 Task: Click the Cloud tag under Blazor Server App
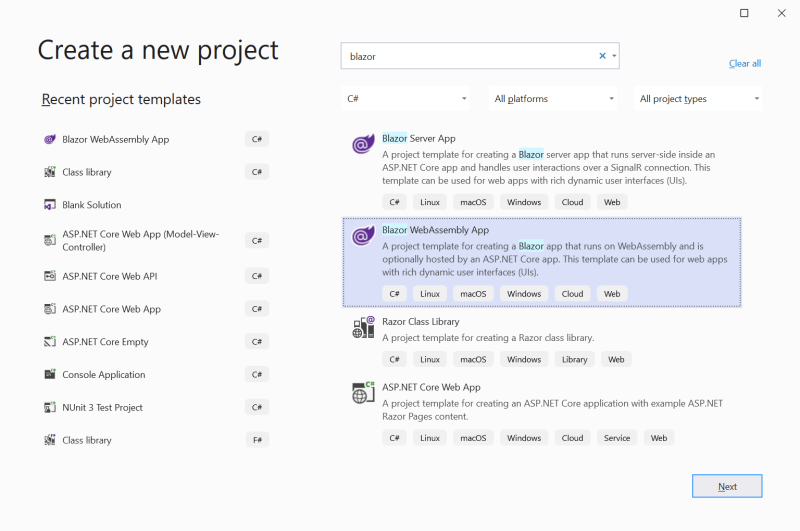pos(572,202)
